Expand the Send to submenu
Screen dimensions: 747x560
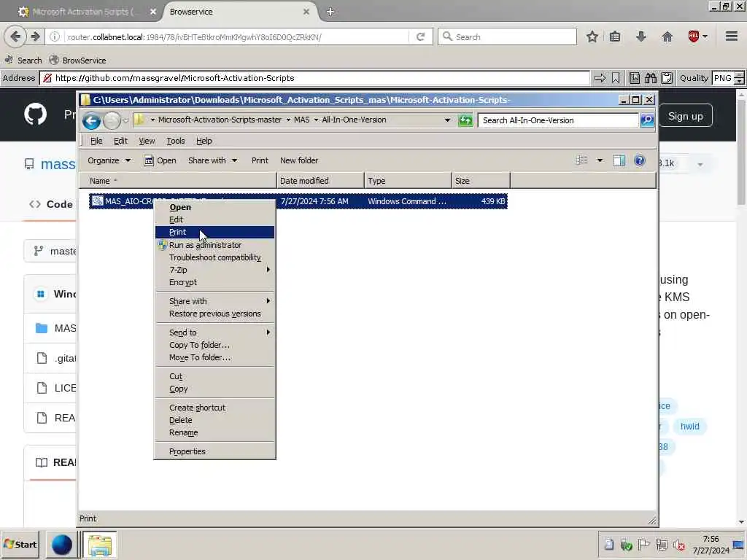click(x=215, y=332)
